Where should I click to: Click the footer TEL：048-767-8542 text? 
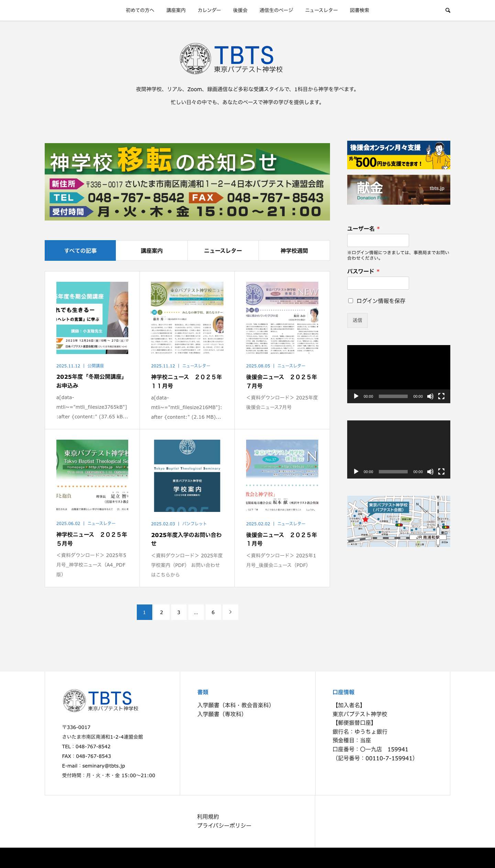[x=86, y=746]
